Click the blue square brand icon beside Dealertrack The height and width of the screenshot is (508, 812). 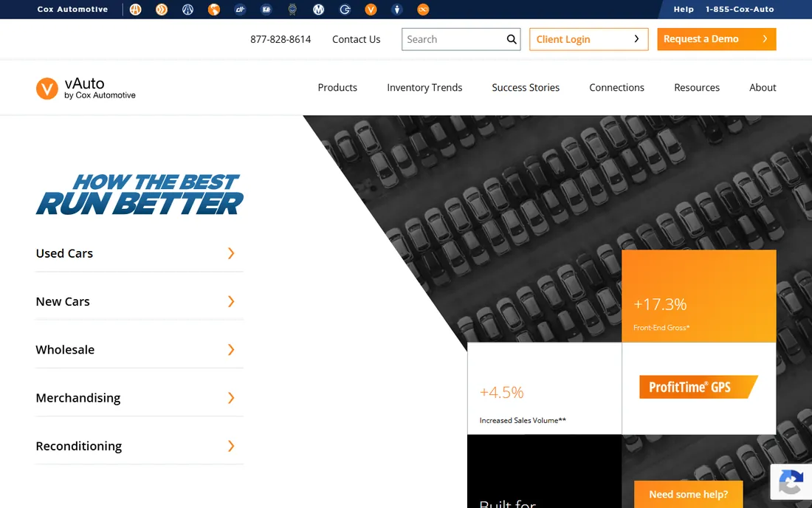click(x=266, y=10)
